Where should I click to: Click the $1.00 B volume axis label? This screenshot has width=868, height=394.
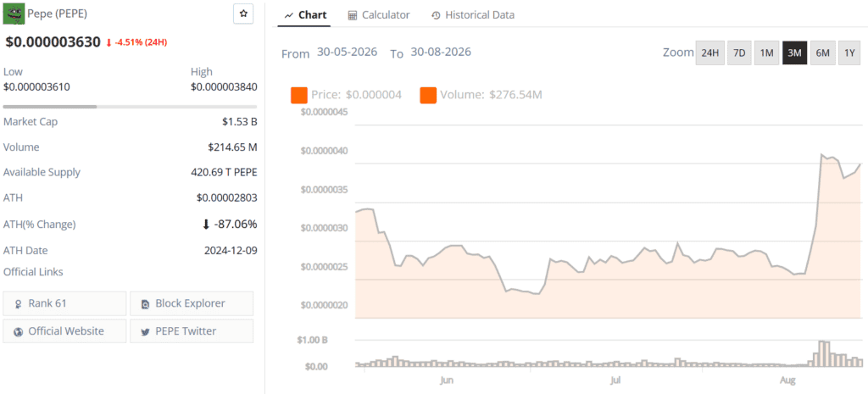[312, 340]
